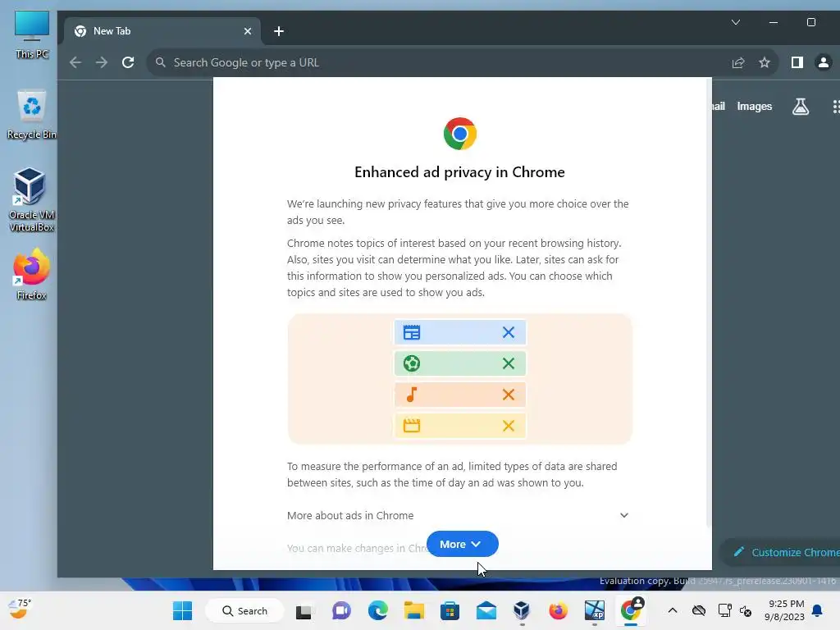Open Microsoft Store from taskbar
This screenshot has height=630, width=840.
[x=450, y=610]
